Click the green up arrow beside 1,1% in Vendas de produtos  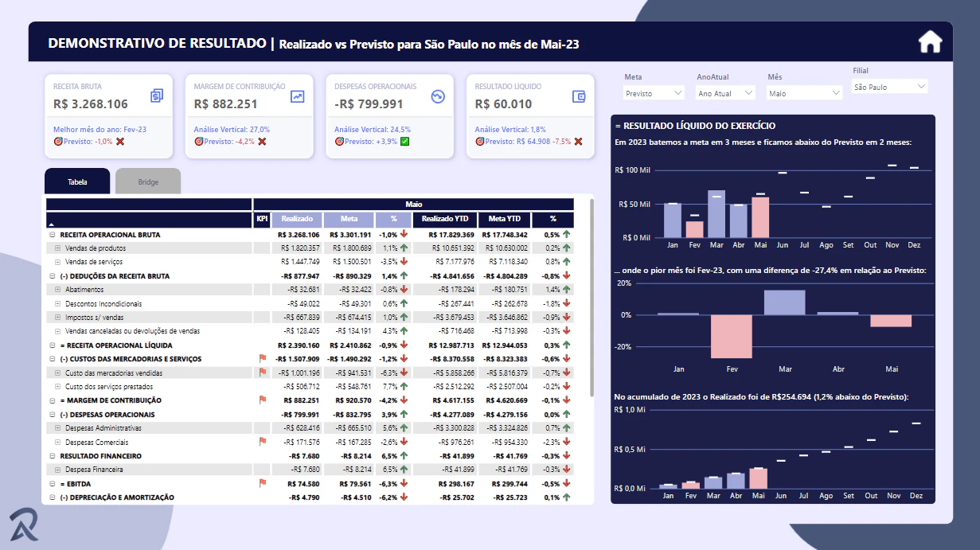404,248
